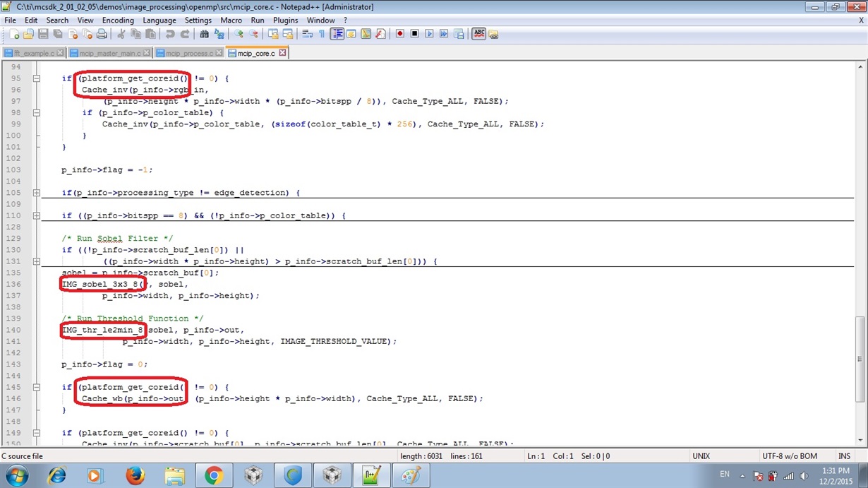This screenshot has height=488, width=868.
Task: Click the Close All toolbar icon
Action: coord(87,34)
